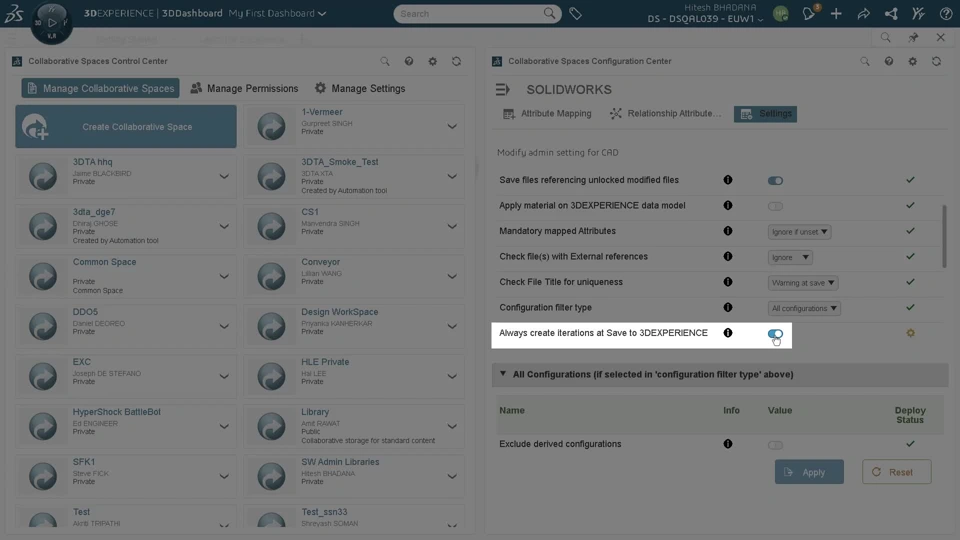Screen dimensions: 960x540
Task: Switch to Manage Permissions tab
Action: (x=244, y=88)
